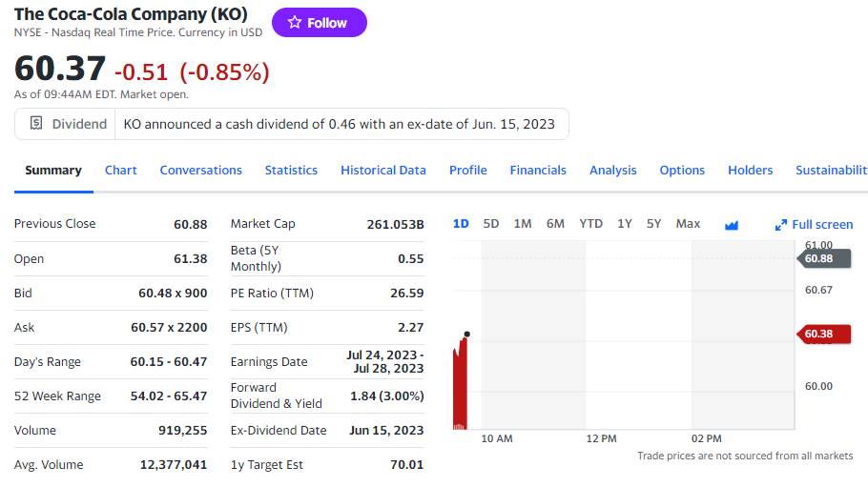
Task: Click the Open value 61.38
Action: [x=191, y=259]
